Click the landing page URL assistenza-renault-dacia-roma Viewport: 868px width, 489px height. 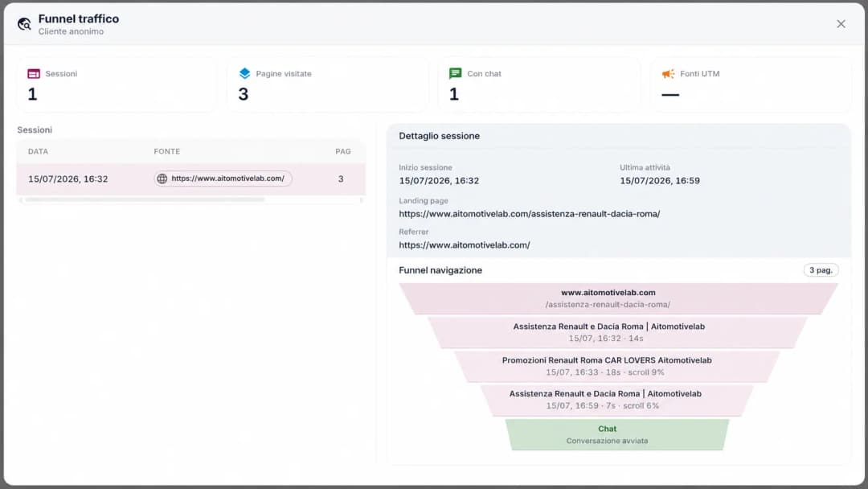pos(529,214)
